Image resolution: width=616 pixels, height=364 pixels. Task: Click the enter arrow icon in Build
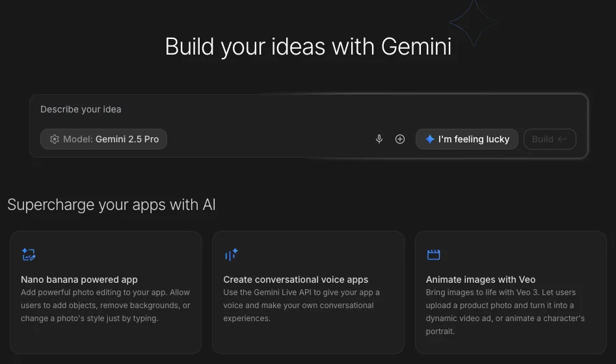562,139
